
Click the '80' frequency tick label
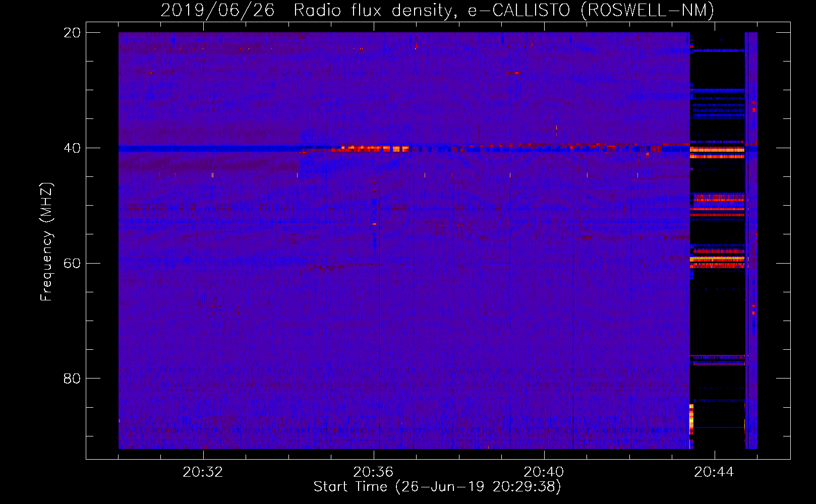[72, 378]
